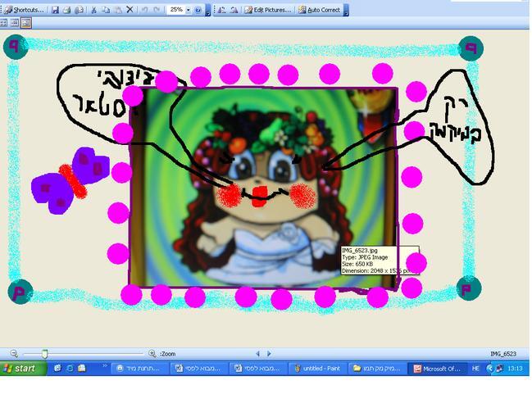Apply Auto Correct to the picture

click(x=319, y=10)
